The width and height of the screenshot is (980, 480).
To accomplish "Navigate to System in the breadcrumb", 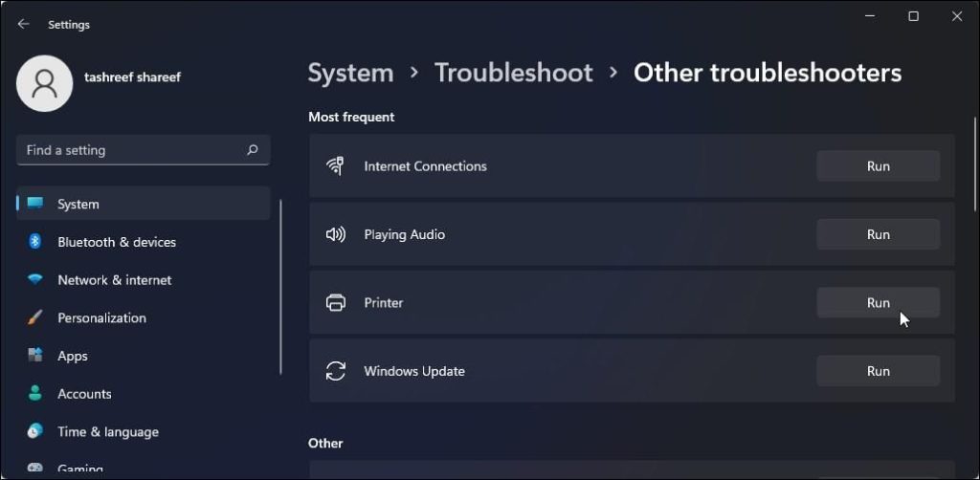I will tap(350, 73).
